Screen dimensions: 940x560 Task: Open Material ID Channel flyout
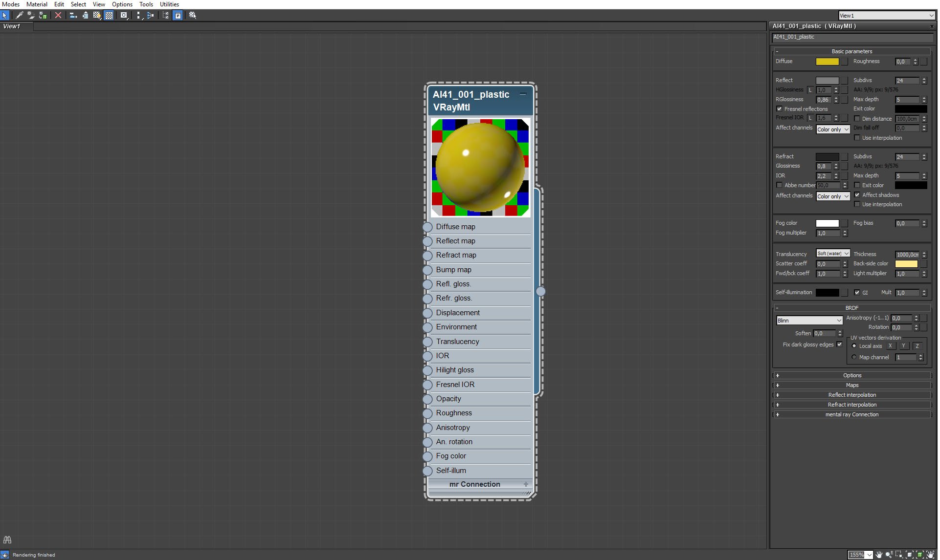tap(124, 15)
